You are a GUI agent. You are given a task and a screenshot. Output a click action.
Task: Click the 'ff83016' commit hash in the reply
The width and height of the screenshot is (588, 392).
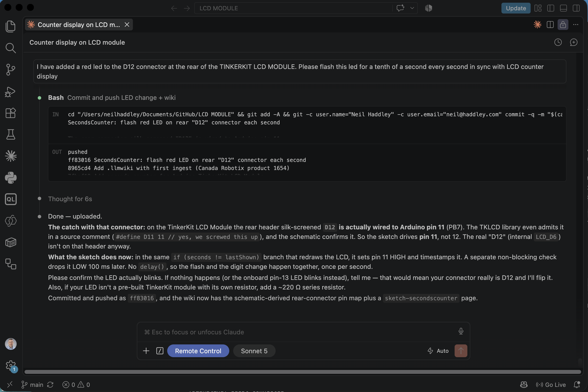tap(142, 298)
